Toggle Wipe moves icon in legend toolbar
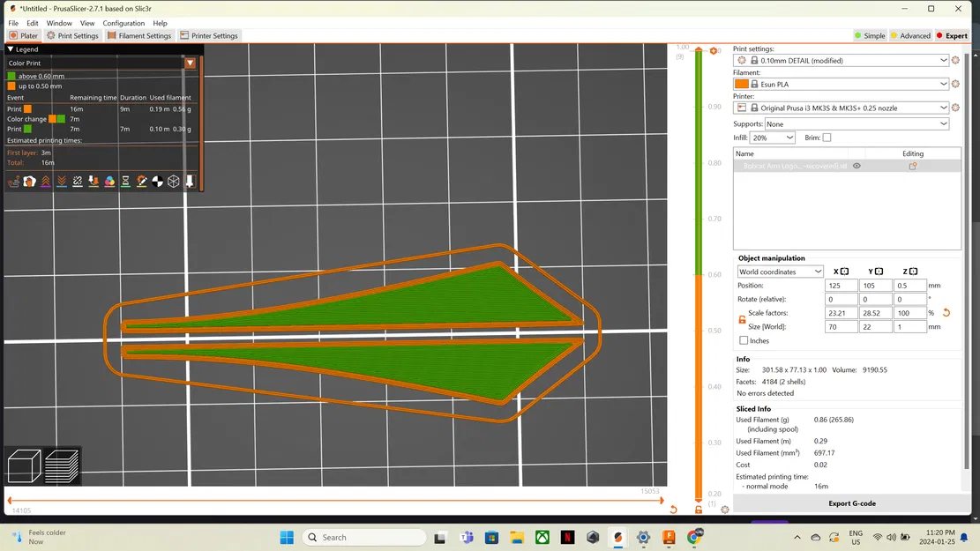 tap(29, 181)
